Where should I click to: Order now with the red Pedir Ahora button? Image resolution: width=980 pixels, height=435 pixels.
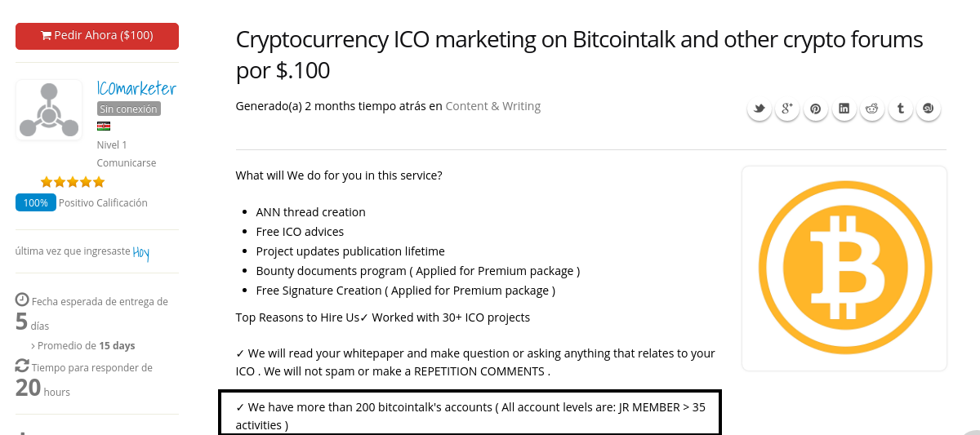click(97, 36)
